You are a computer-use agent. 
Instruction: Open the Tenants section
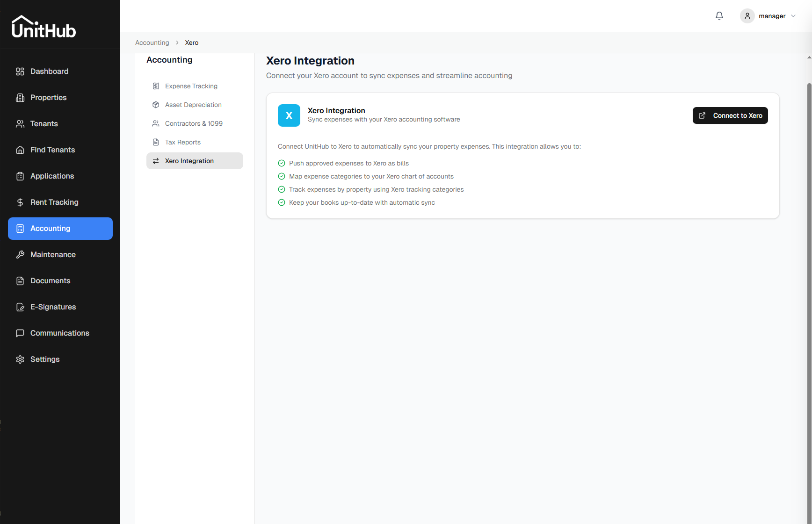(60, 124)
